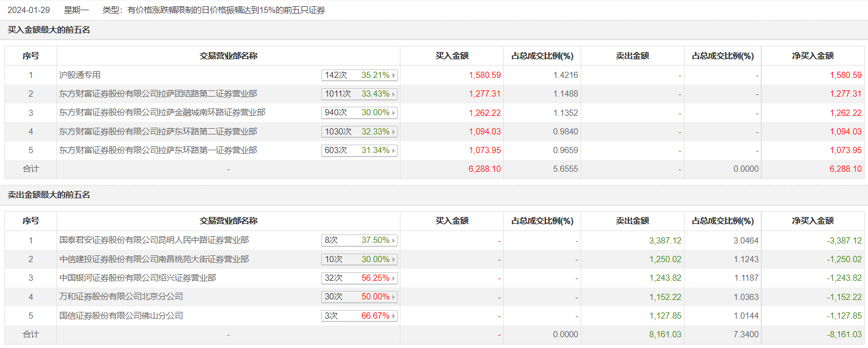Expand the 1011次 33.43% stats box

pos(359,94)
